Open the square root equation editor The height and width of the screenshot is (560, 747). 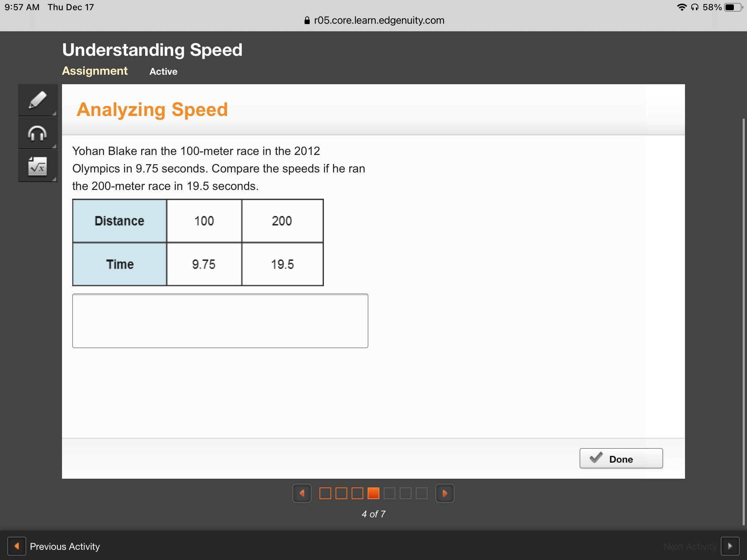pos(38,166)
